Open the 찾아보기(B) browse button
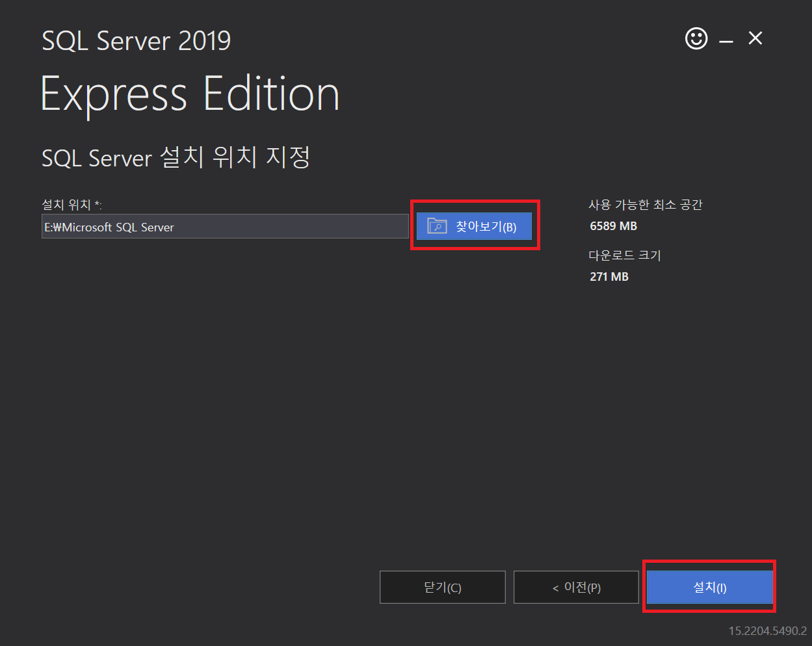 [474, 226]
